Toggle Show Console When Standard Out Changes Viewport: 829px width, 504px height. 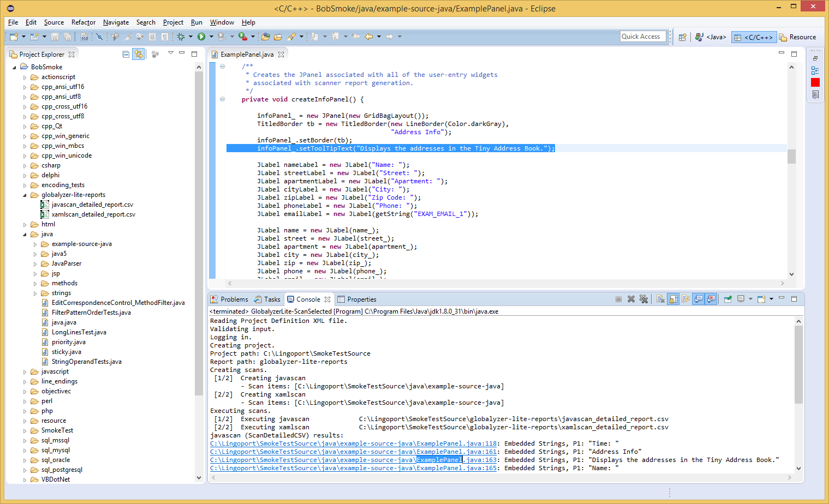[x=699, y=299]
